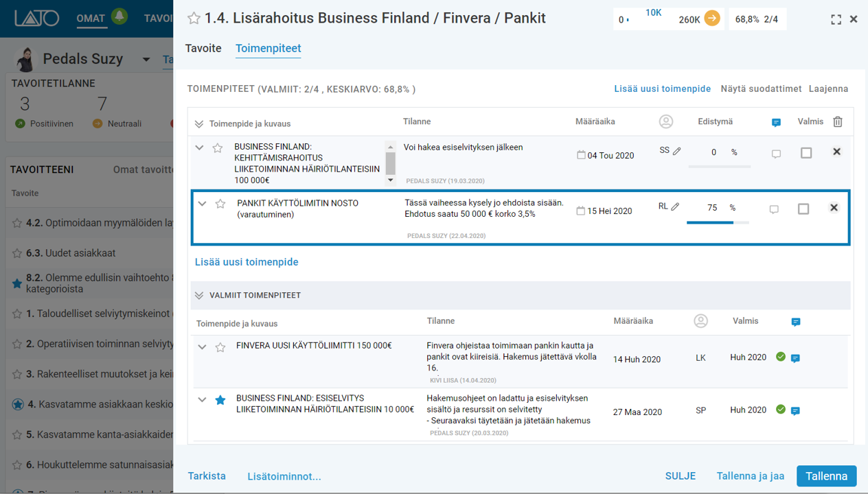Collapse the Valmiit toimenpiteet section
The image size is (868, 494).
pos(199,296)
